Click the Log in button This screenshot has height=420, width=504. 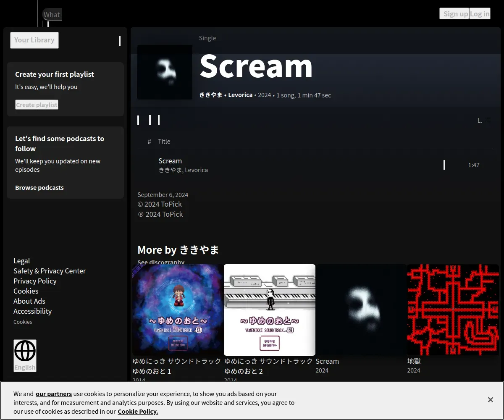(480, 14)
